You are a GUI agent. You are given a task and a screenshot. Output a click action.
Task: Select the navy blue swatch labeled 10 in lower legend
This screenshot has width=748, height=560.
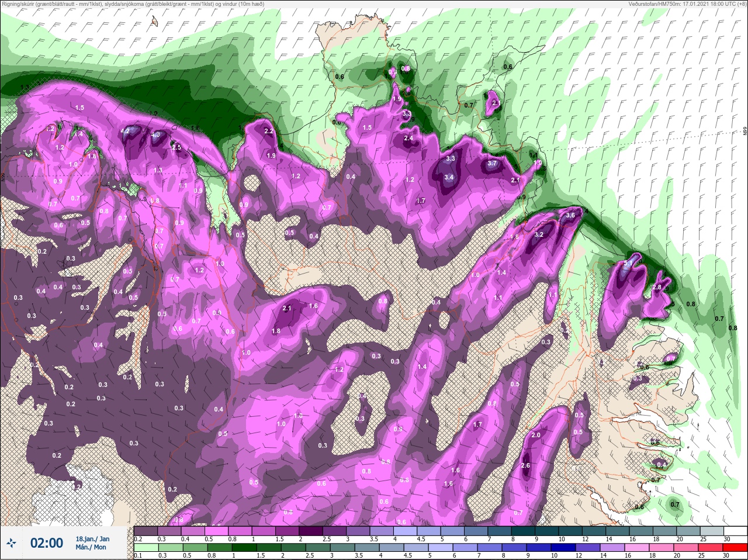tap(563, 548)
